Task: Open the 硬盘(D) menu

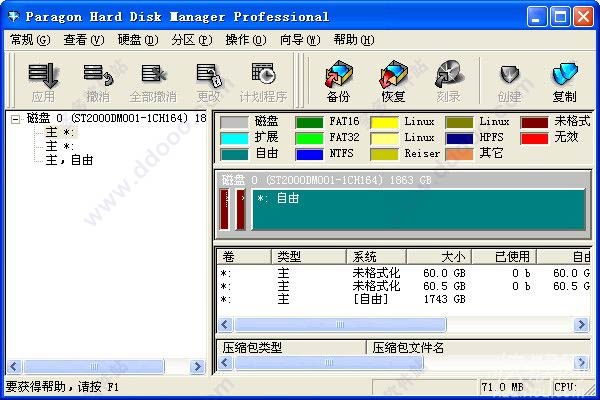Action: pyautogui.click(x=138, y=40)
